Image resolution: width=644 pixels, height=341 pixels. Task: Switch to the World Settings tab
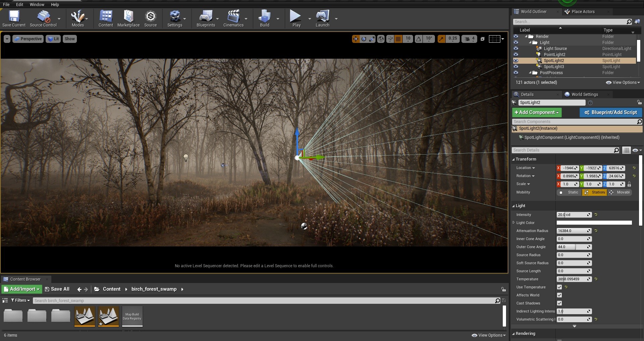[x=585, y=94]
